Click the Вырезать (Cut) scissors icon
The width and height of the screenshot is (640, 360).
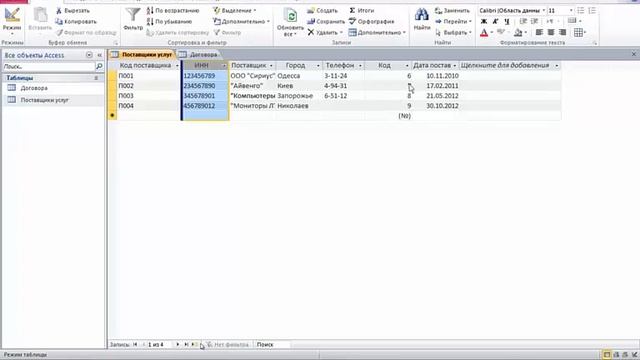click(59, 11)
